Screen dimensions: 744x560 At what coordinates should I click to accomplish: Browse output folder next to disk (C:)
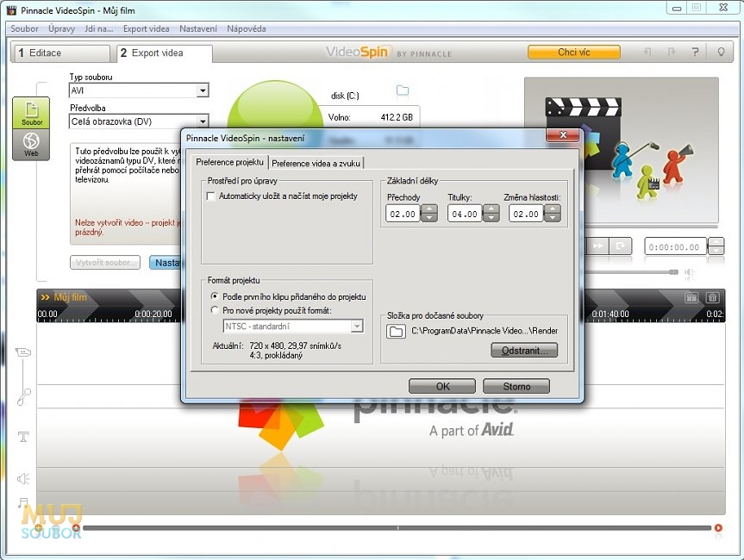(403, 90)
